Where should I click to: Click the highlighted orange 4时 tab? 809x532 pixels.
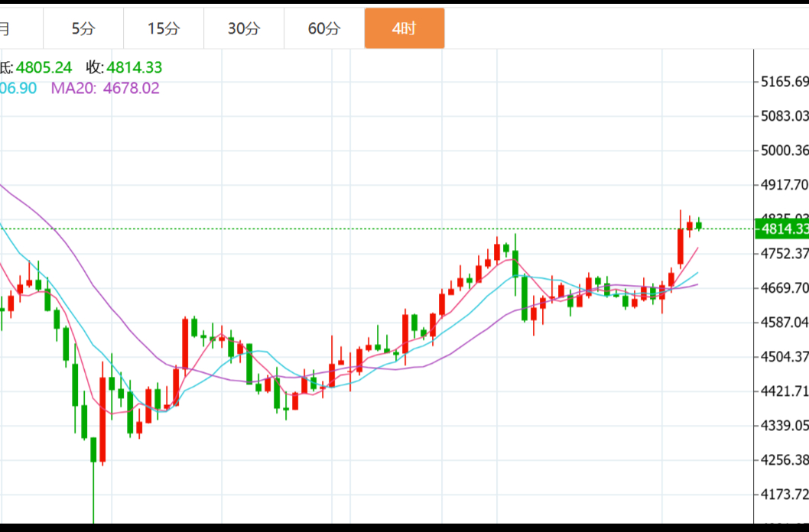[404, 29]
